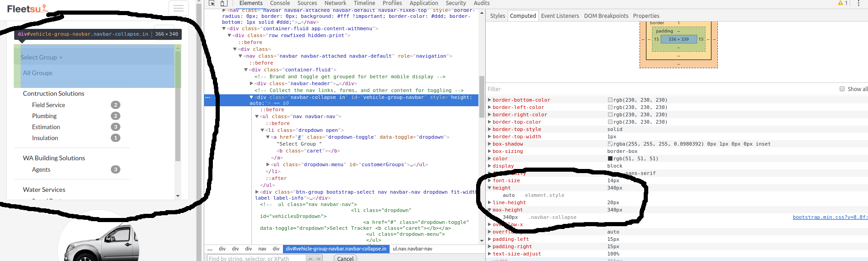The width and height of the screenshot is (868, 261).
Task: Choose the Insulation group
Action: tap(45, 138)
